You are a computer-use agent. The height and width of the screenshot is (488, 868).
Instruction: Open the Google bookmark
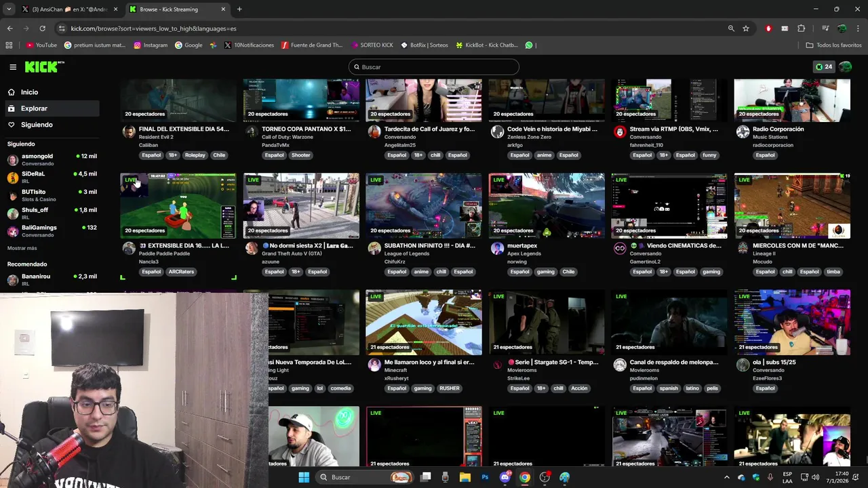[189, 45]
